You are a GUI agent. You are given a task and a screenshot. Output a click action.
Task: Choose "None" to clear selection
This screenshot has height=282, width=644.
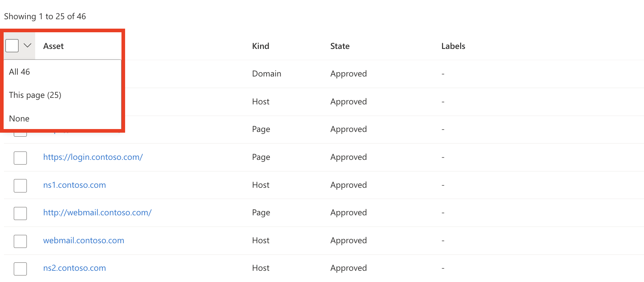(x=19, y=119)
